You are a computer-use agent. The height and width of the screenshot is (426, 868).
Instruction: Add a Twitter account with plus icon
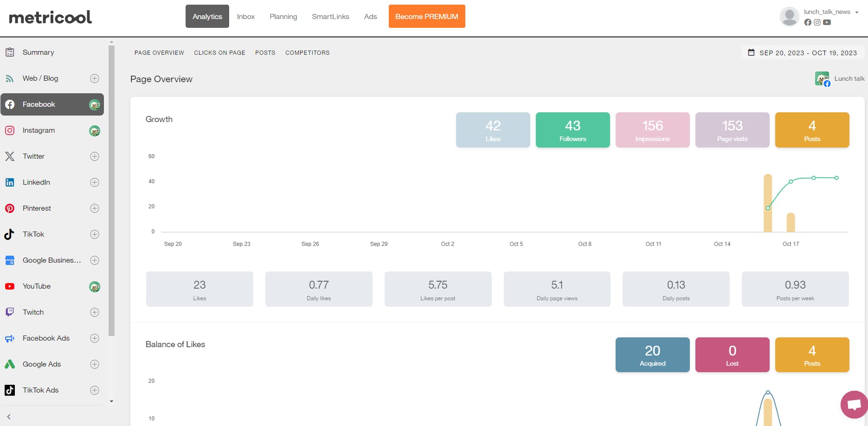click(x=95, y=156)
